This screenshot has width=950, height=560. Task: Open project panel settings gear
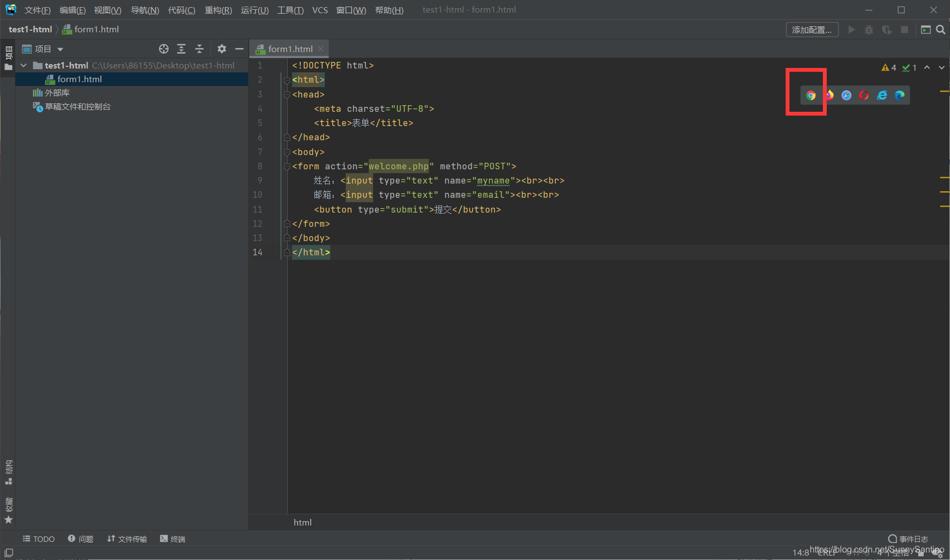point(222,49)
